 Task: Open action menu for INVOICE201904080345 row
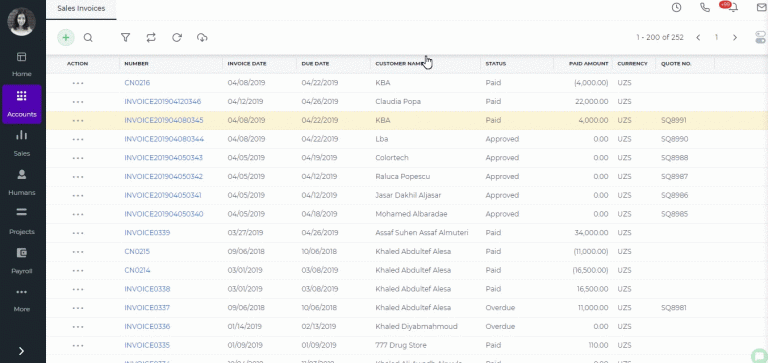pos(78,121)
